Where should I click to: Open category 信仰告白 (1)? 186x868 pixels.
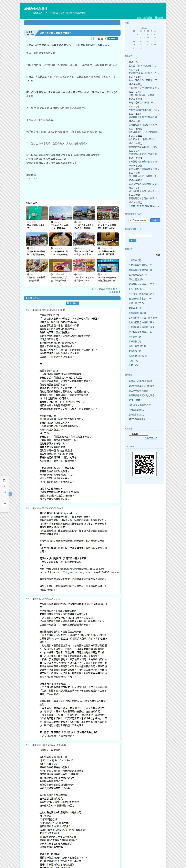tap(135, 260)
